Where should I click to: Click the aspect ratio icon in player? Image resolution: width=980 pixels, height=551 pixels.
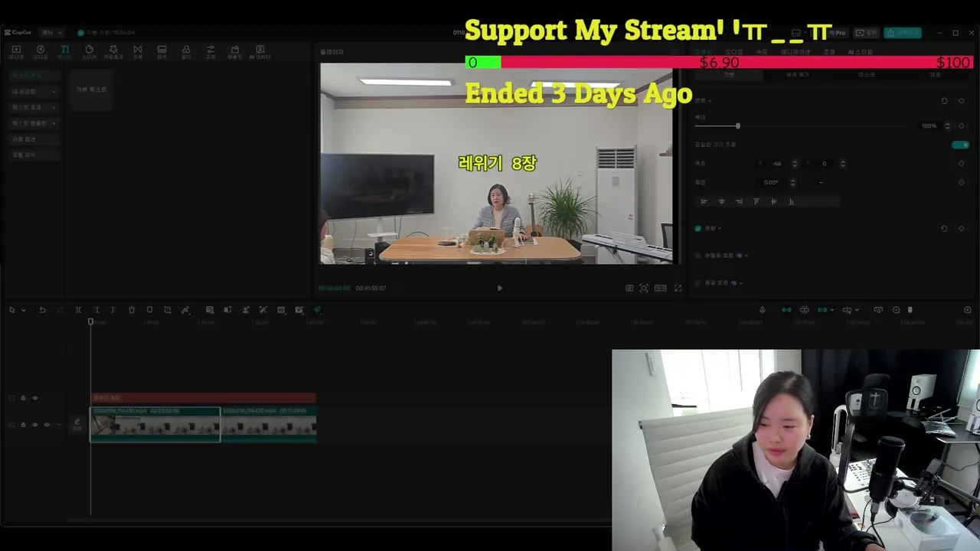tap(660, 288)
